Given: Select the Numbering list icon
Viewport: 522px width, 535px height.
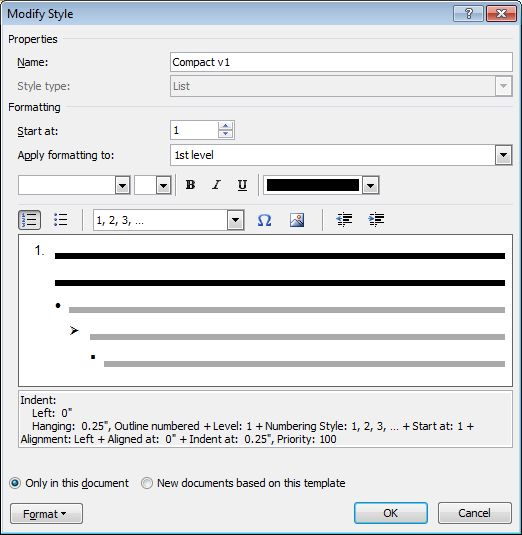Looking at the screenshot, I should point(30,220).
